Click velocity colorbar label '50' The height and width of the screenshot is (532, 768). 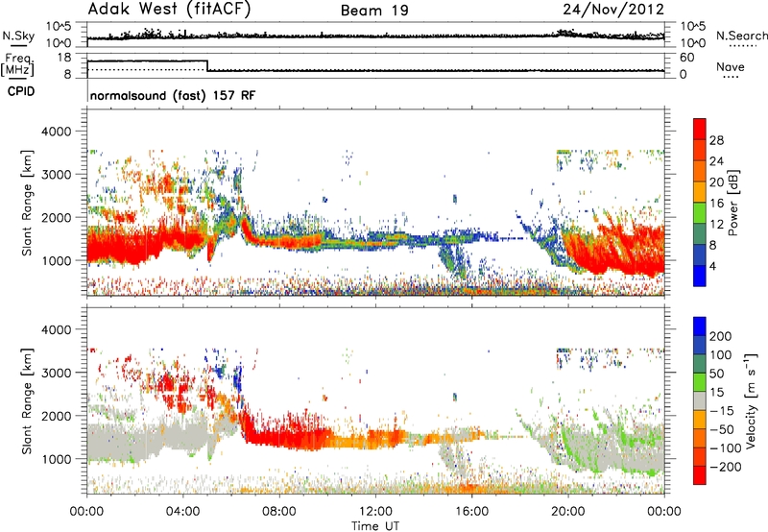(x=716, y=374)
